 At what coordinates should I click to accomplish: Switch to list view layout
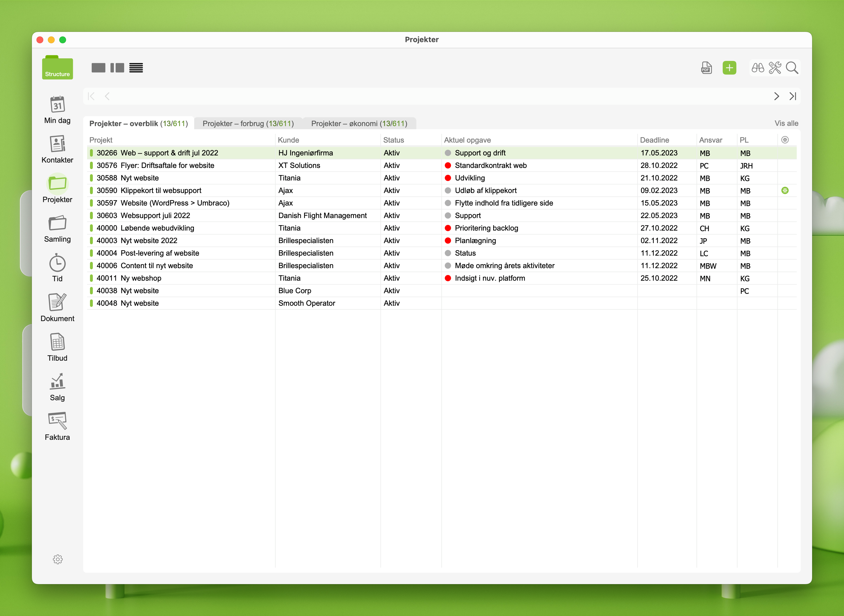coord(136,68)
